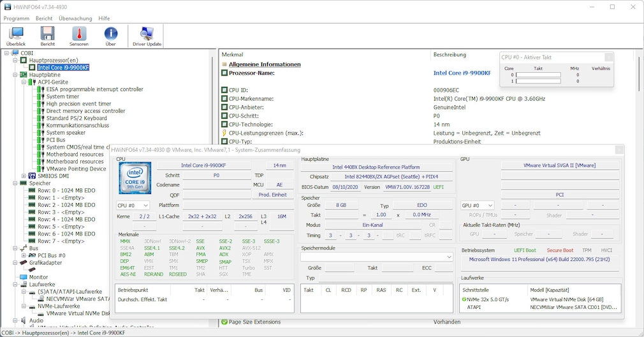Viewport: 644px width, 337px height.
Task: Close the CPU #0 Aktiver Takt window
Action: coord(609,57)
